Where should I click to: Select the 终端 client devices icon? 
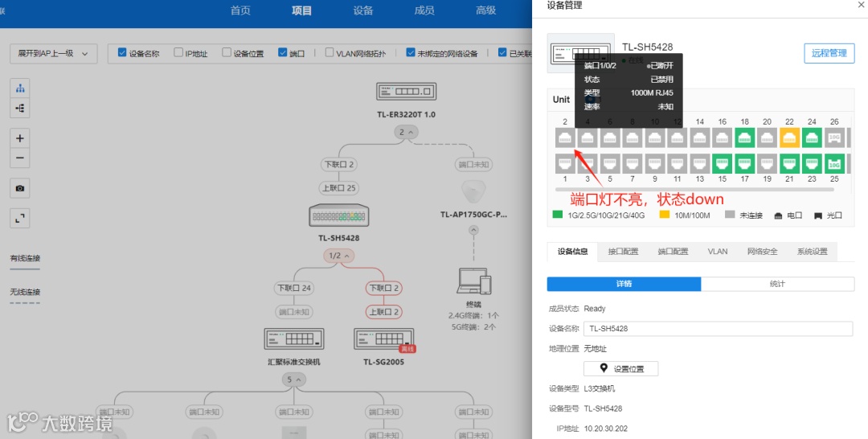(474, 281)
